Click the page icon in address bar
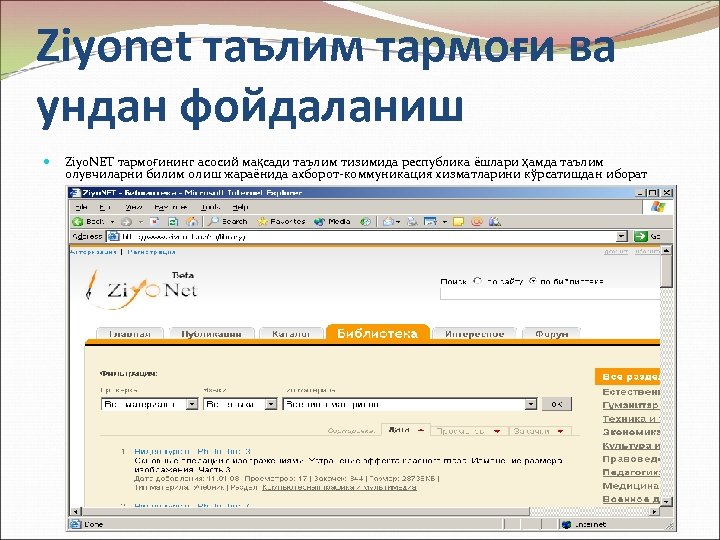The width and height of the screenshot is (720, 540). tap(113, 236)
